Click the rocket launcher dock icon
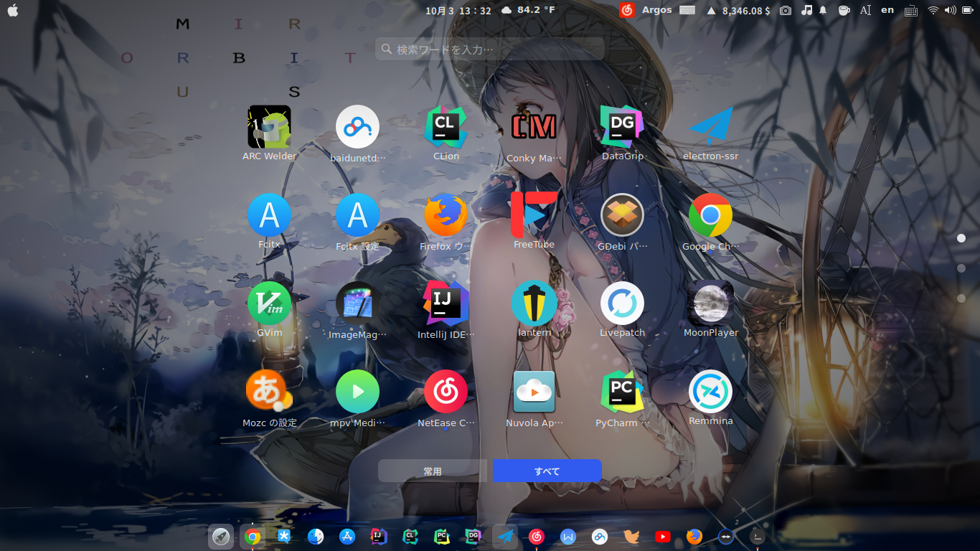This screenshot has height=551, width=980. 220,536
